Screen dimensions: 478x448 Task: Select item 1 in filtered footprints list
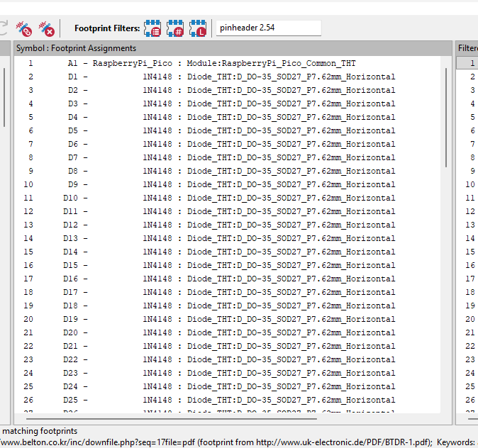[469, 63]
